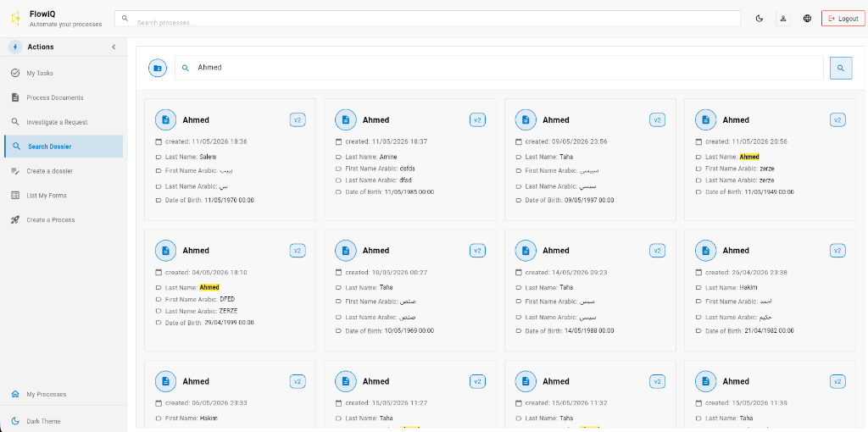Open the language globe icon
868x432 pixels.
807,19
